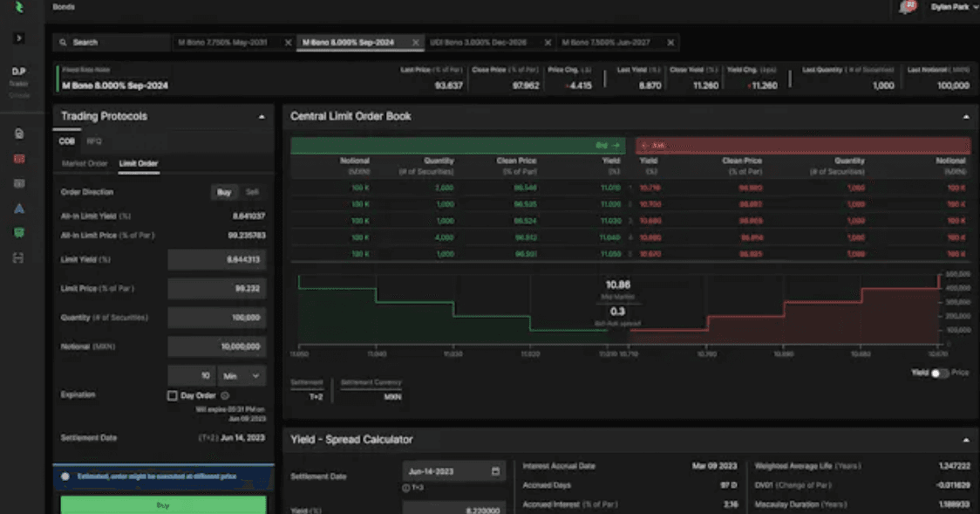Collapse the Central Limit Order Book panel

(x=966, y=117)
